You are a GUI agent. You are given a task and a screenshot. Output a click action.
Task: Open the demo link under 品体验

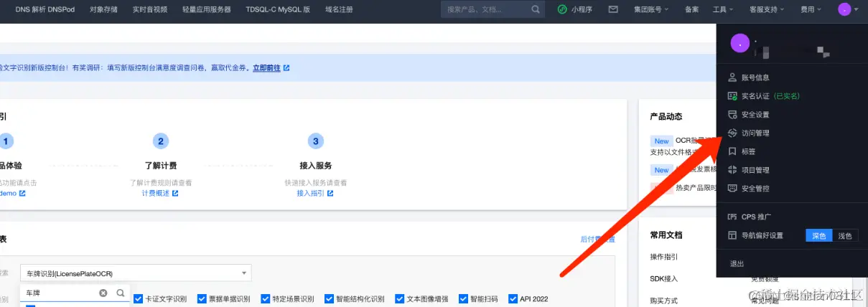(x=8, y=193)
